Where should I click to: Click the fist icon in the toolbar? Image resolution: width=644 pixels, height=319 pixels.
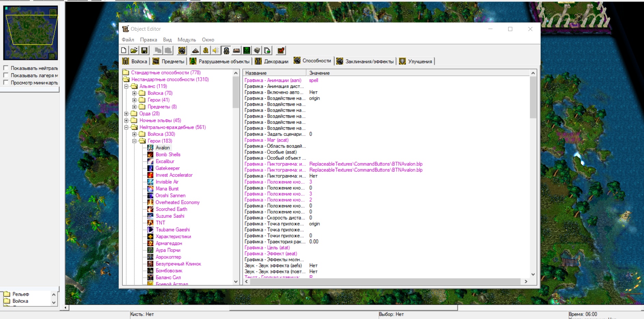[x=182, y=50]
